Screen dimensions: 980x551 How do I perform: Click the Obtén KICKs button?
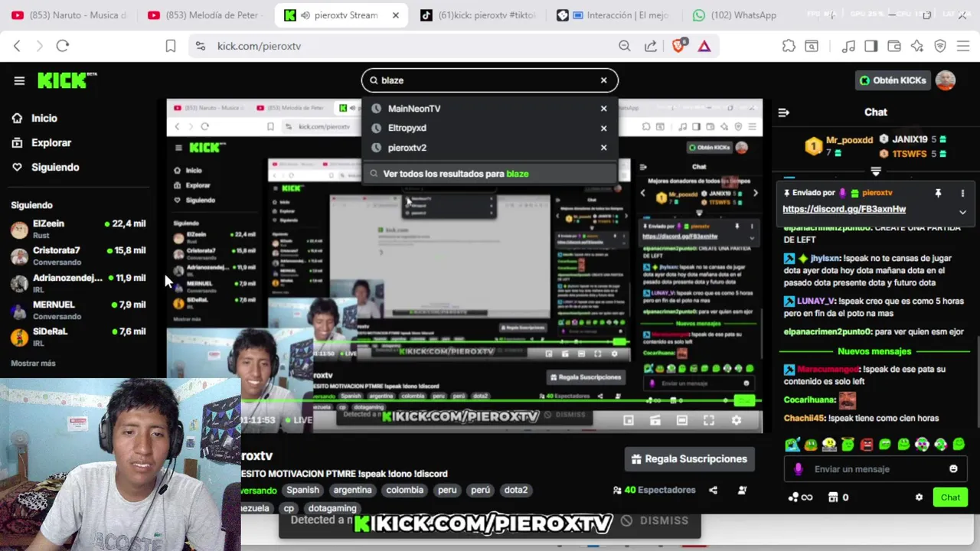click(893, 80)
